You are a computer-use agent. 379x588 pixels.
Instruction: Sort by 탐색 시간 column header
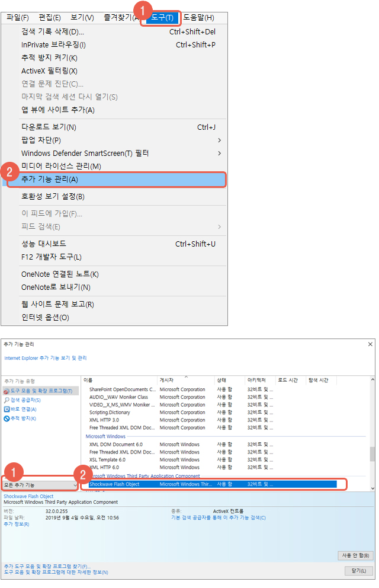click(322, 381)
